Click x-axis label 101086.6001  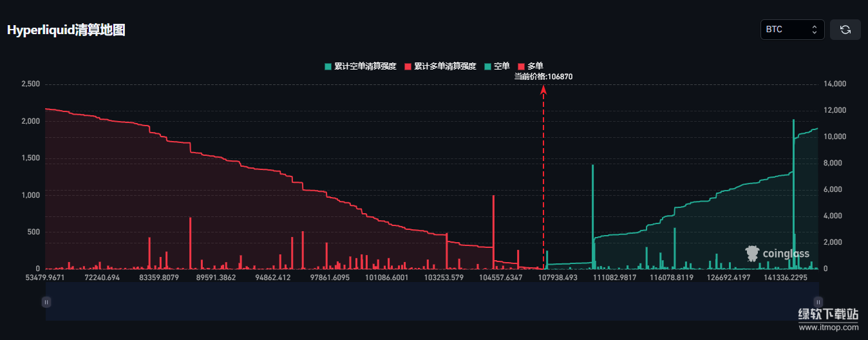click(x=386, y=278)
